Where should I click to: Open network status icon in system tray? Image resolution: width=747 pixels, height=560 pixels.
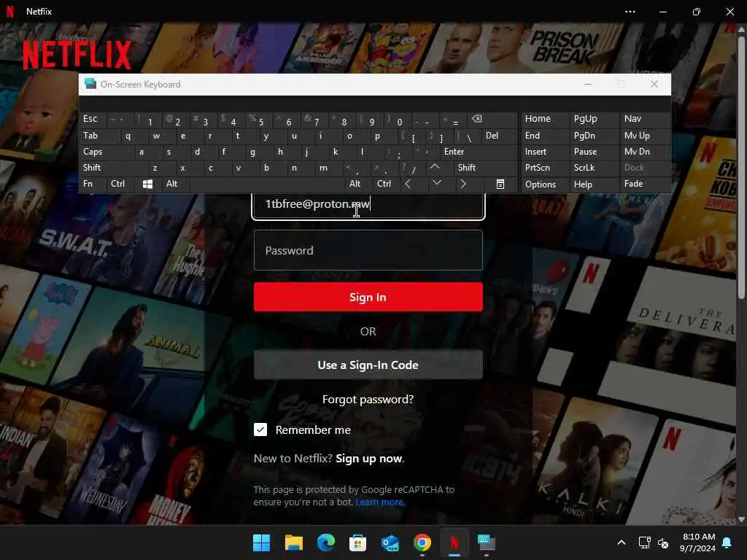click(644, 542)
